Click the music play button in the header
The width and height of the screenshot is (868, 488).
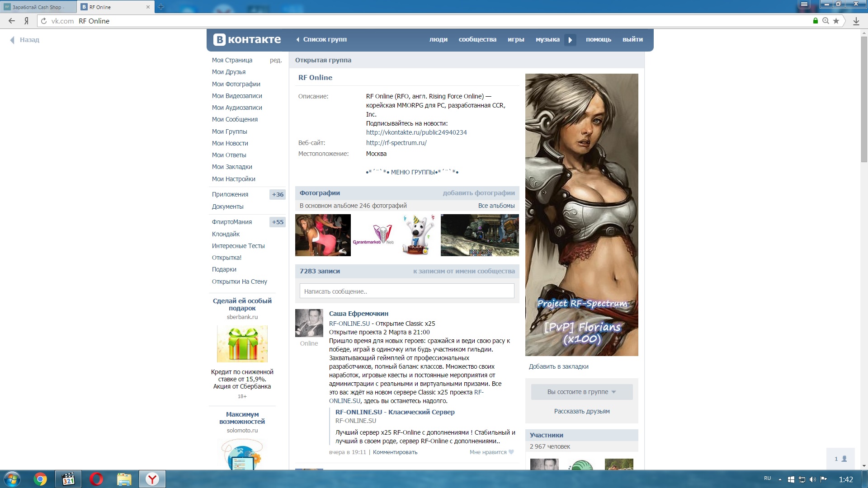click(x=570, y=40)
